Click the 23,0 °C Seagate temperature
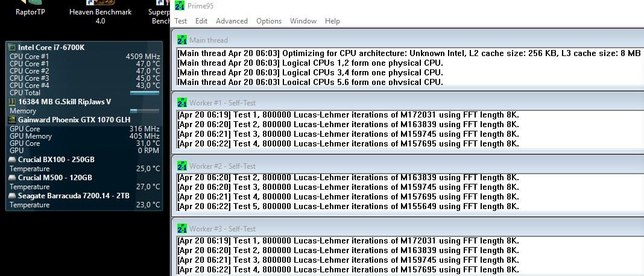 pyautogui.click(x=148, y=205)
